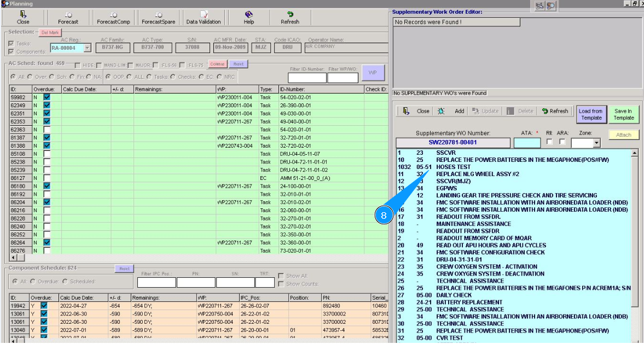The width and height of the screenshot is (644, 344).
Task: Click the Del Mark button
Action: [50, 32]
